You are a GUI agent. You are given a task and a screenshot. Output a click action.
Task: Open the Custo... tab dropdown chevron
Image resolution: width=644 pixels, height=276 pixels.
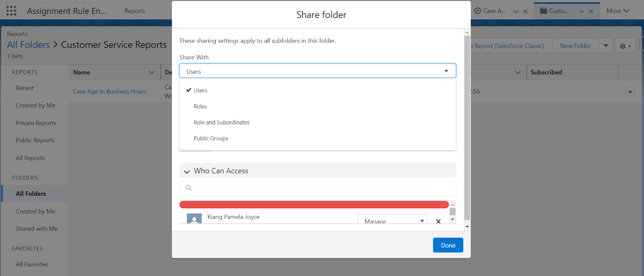(582, 11)
